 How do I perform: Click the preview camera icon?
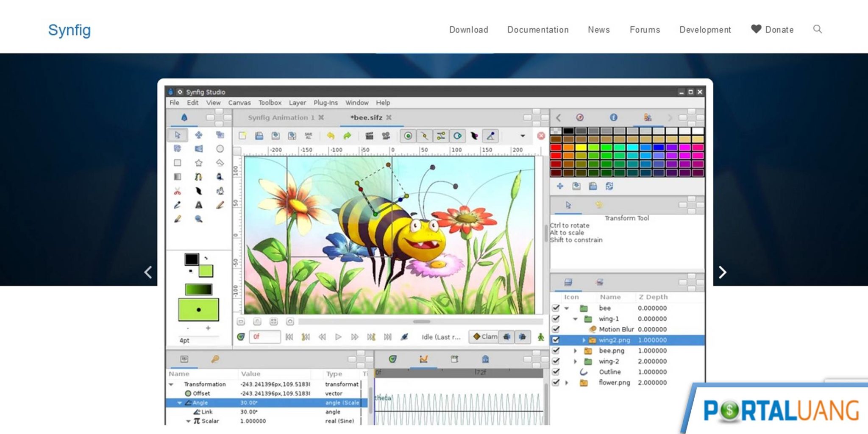pyautogui.click(x=386, y=136)
